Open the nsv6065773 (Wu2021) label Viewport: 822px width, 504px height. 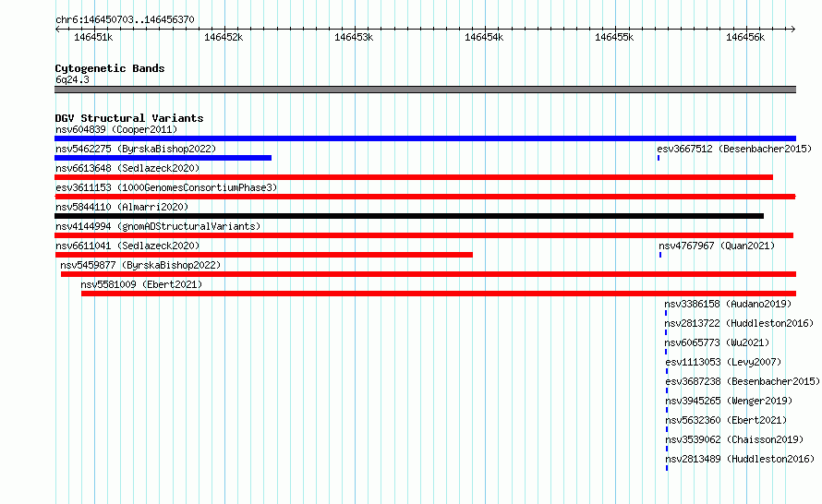click(x=717, y=342)
